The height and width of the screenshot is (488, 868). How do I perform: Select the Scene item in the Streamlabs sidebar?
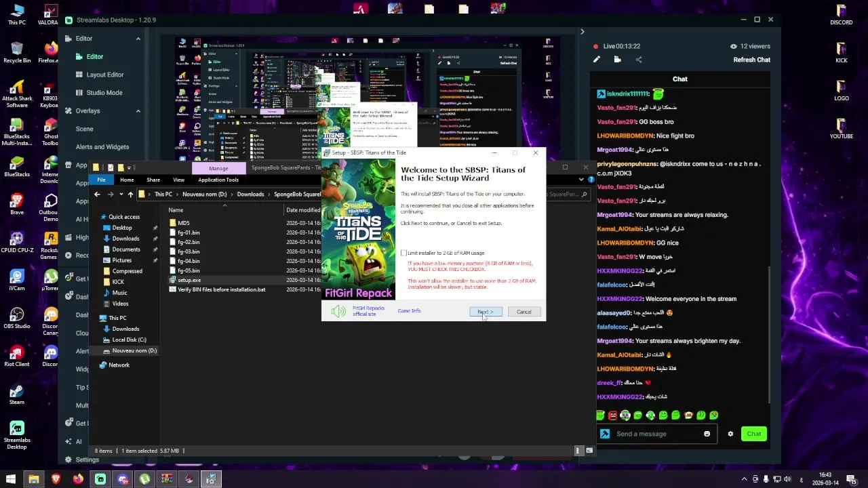click(x=85, y=129)
